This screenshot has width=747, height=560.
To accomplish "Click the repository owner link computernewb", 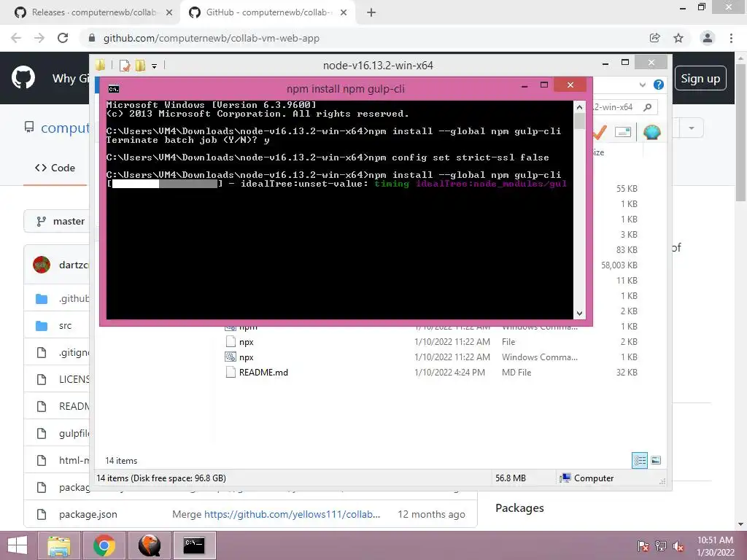I will click(65, 128).
